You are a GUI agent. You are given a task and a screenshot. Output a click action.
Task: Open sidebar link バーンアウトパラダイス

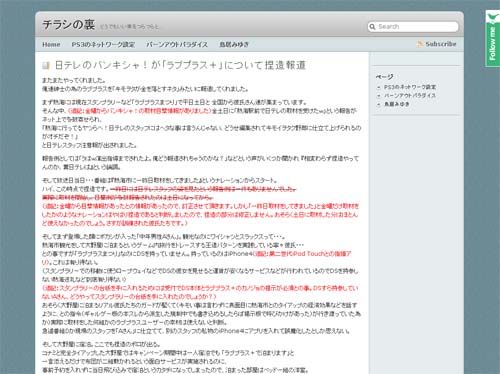point(410,96)
